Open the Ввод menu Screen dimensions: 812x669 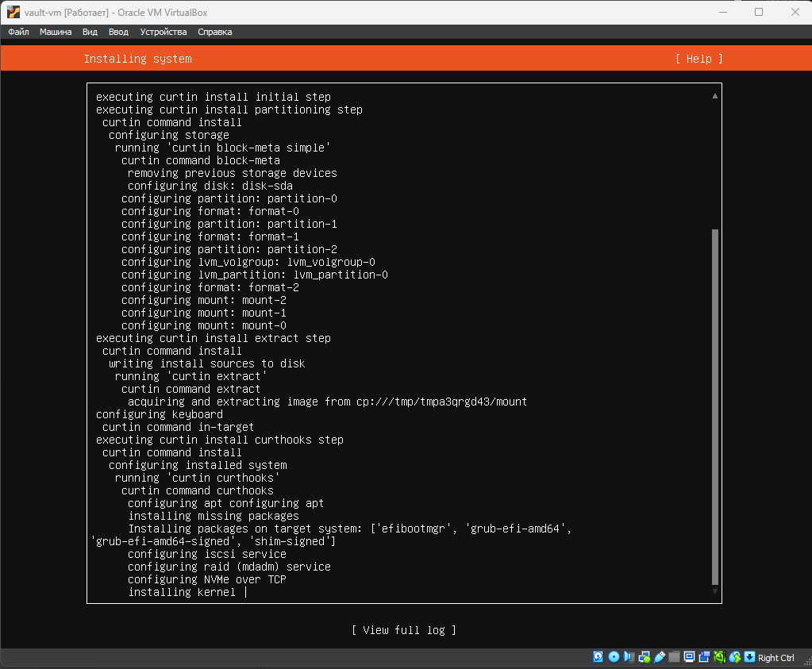tap(118, 32)
